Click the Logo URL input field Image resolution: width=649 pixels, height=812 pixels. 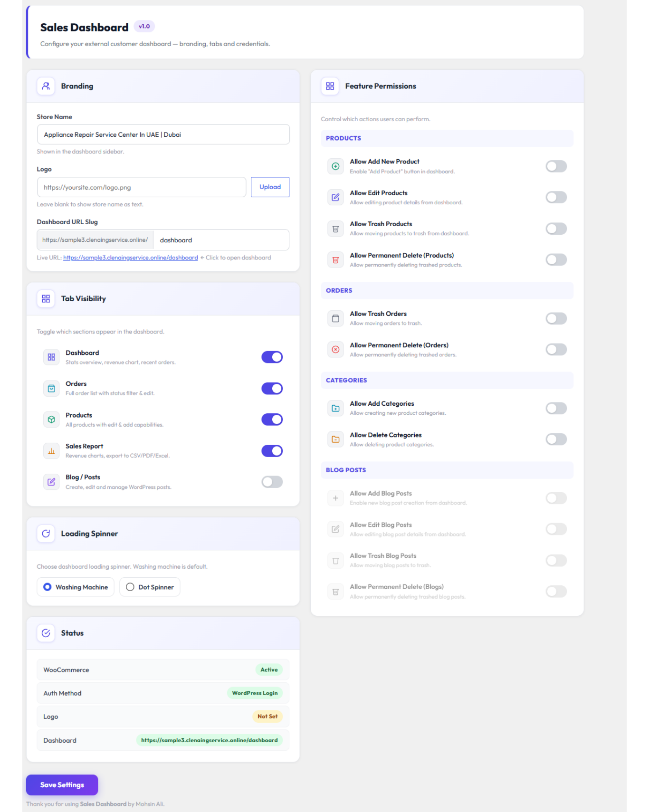(142, 187)
